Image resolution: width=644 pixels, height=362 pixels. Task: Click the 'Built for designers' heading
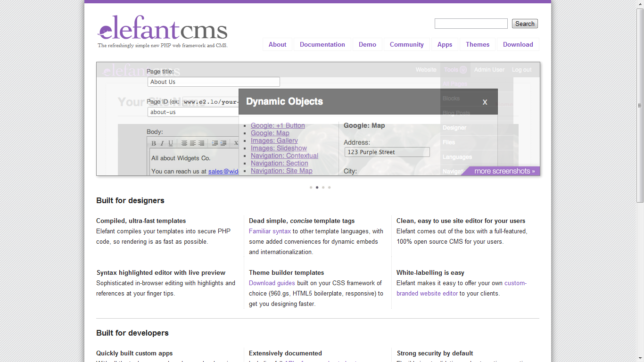coord(130,200)
